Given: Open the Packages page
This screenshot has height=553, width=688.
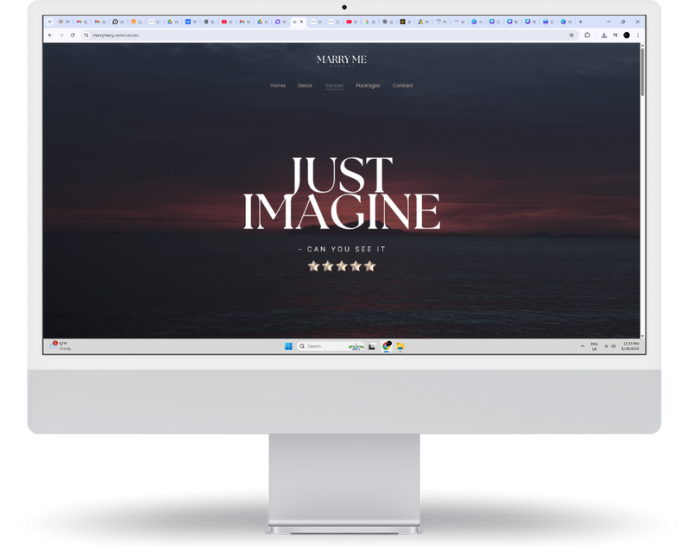Looking at the screenshot, I should (368, 86).
